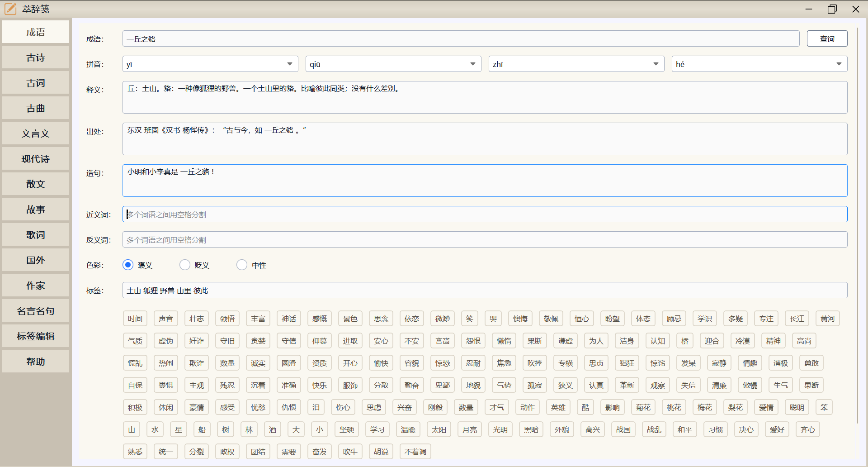Add the 长江 tag
868x467 pixels.
797,319
